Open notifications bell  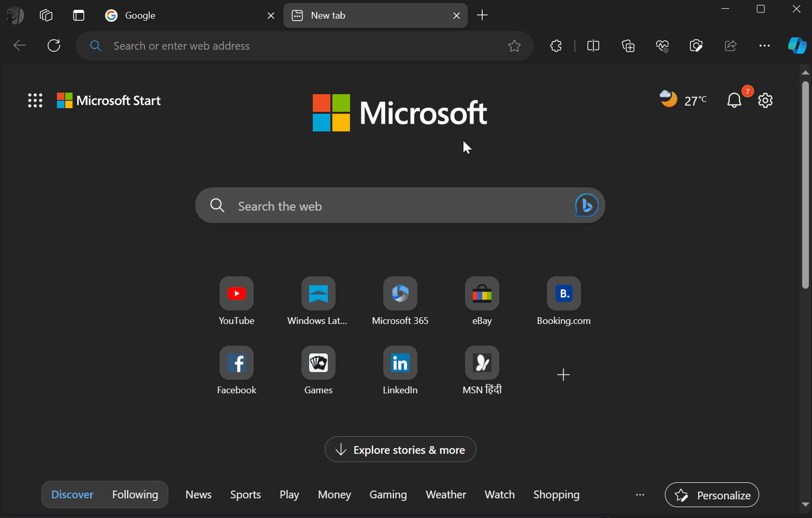pyautogui.click(x=734, y=100)
